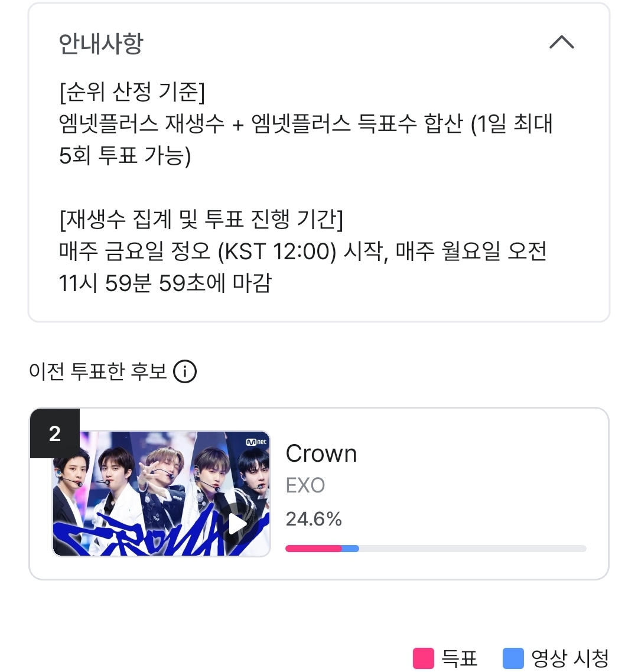Click the [순위 산정 기준] heading
Screen dimensions: 638x672
click(x=132, y=92)
